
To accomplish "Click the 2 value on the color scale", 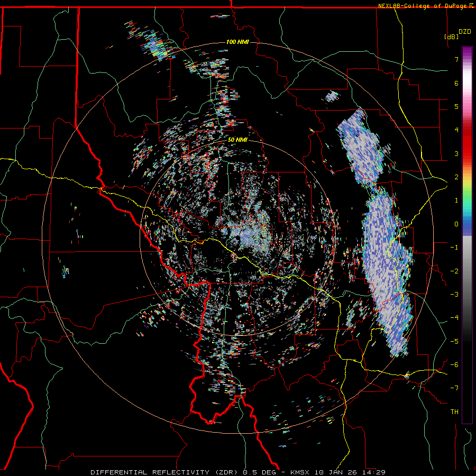I will (x=456, y=177).
